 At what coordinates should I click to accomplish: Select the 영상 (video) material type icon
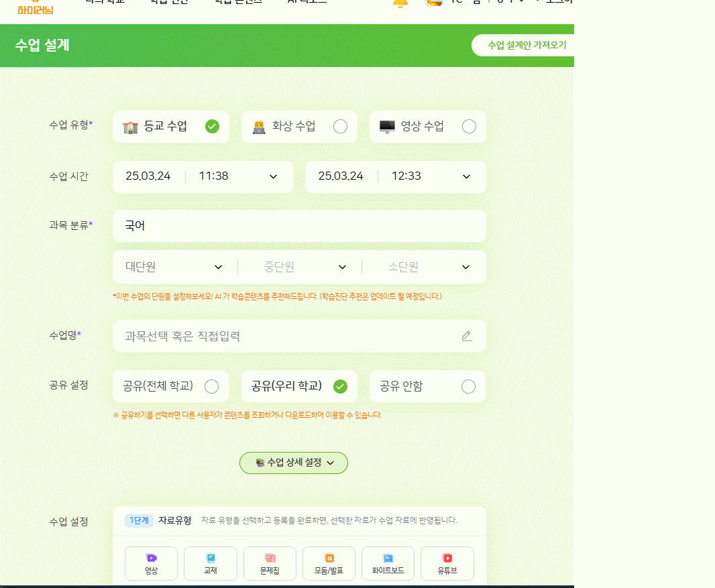tap(151, 563)
